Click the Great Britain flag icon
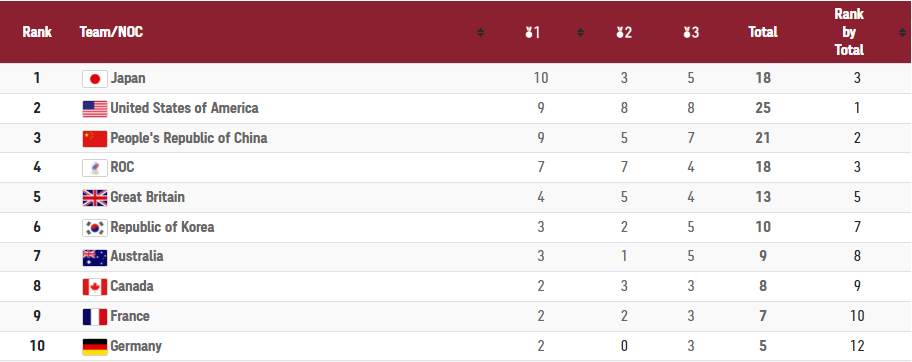The image size is (912, 362). pyautogui.click(x=95, y=198)
